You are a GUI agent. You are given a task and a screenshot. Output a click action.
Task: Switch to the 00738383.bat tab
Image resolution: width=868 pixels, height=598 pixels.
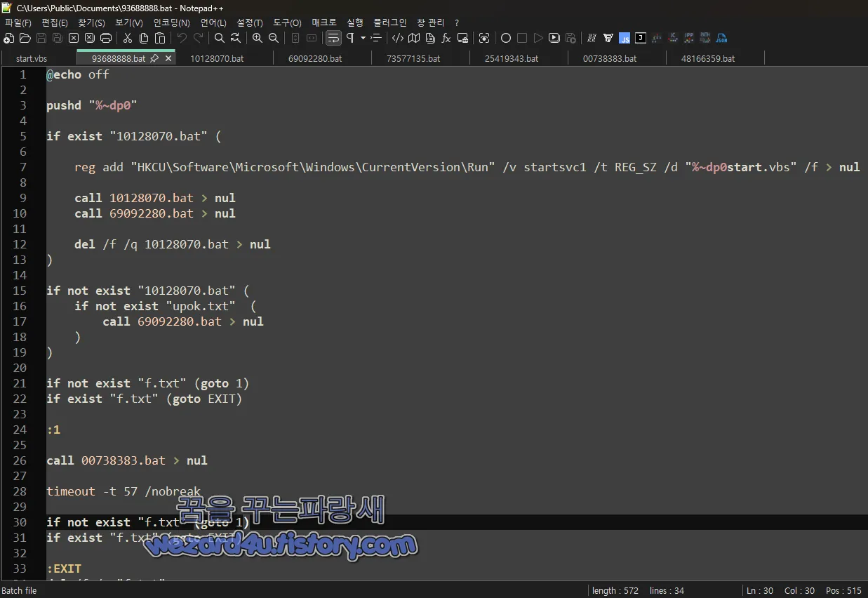610,58
